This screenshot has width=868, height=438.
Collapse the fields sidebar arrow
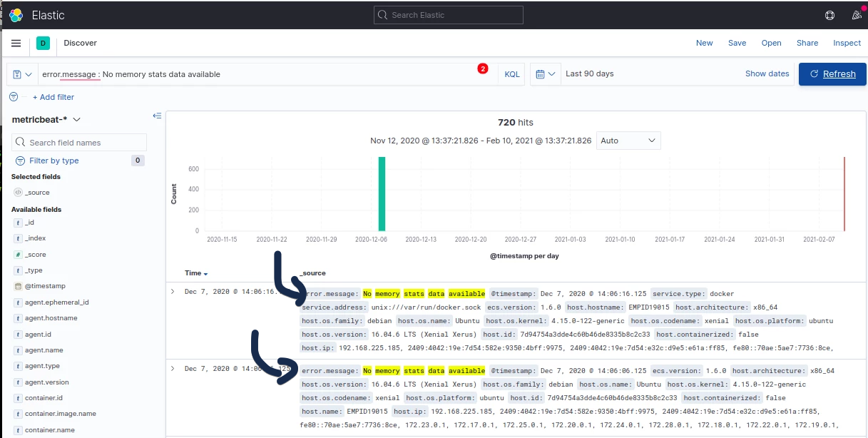[157, 116]
